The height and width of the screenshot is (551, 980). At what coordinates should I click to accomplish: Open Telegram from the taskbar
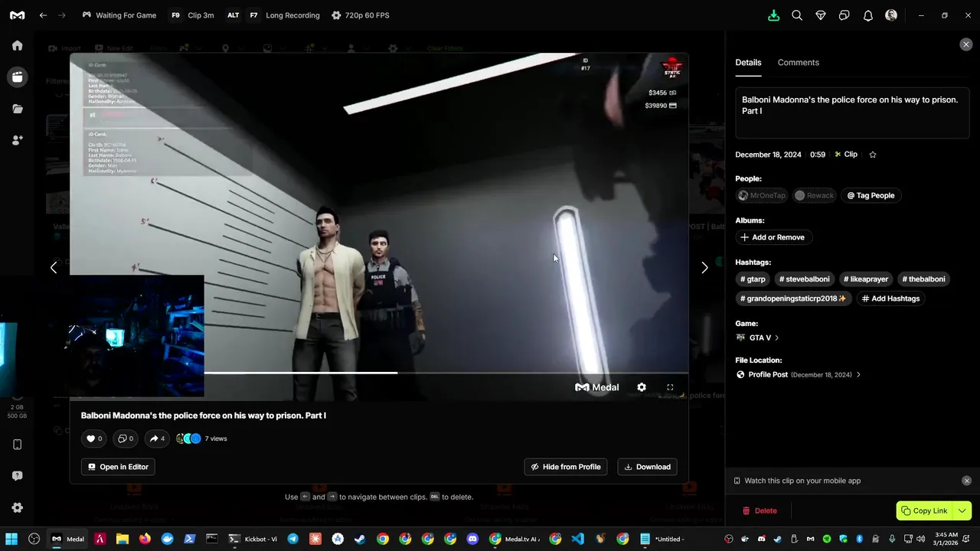pyautogui.click(x=292, y=539)
